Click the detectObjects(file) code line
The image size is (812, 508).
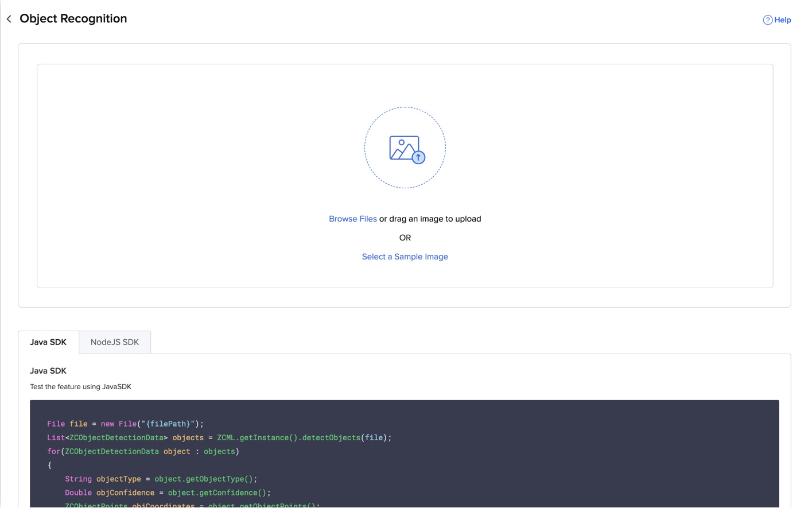[219, 437]
